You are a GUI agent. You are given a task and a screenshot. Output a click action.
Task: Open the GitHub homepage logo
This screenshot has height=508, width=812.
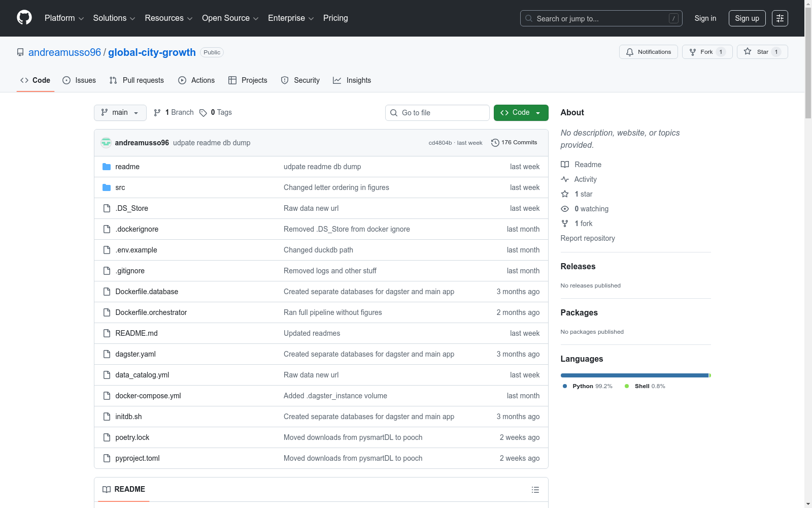24,18
